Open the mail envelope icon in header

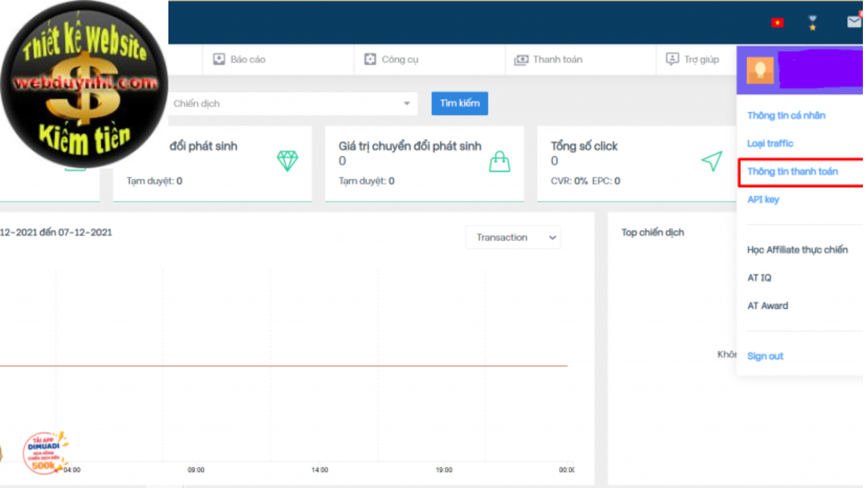pos(854,22)
